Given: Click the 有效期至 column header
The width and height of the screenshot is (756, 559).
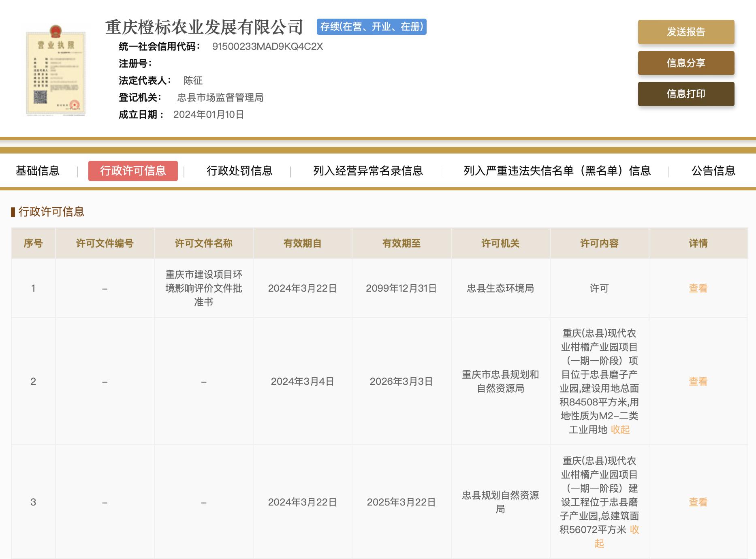Looking at the screenshot, I should (401, 243).
